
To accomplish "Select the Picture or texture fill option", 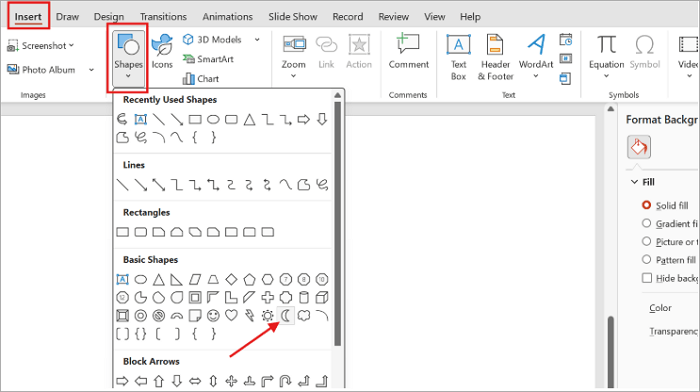I will tap(646, 242).
